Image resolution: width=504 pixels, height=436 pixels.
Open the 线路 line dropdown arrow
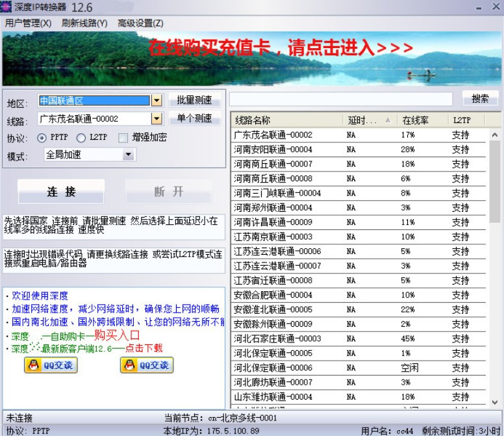(157, 119)
